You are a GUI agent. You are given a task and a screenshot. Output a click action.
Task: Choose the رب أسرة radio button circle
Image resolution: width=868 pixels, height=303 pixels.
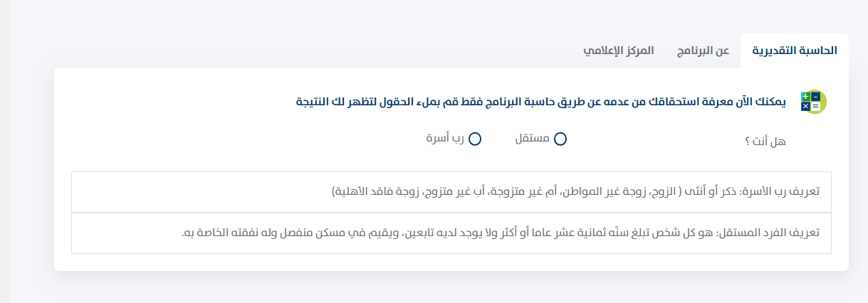475,139
